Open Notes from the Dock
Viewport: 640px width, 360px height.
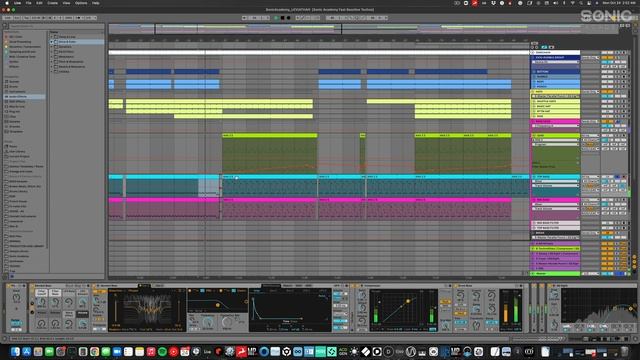[x=140, y=351]
